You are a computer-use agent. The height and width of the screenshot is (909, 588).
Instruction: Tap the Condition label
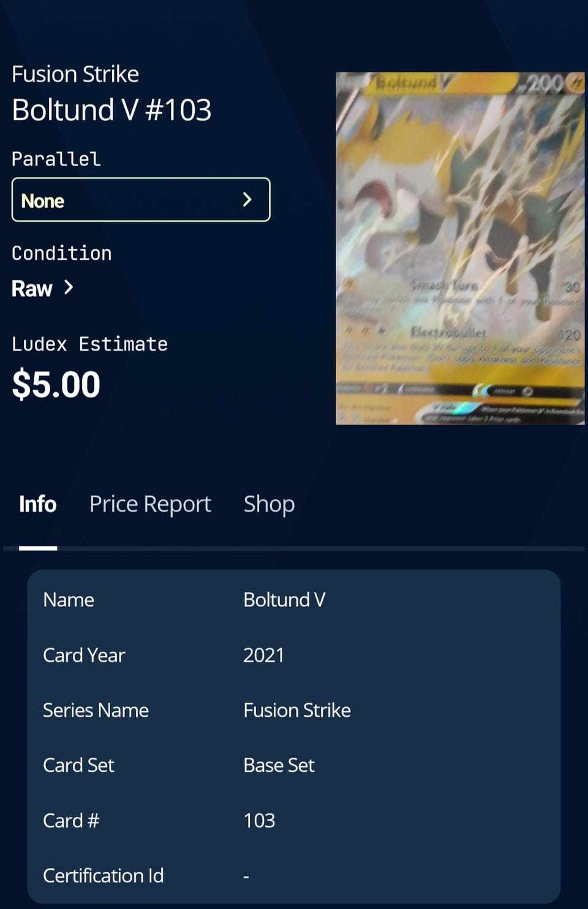pyautogui.click(x=61, y=254)
